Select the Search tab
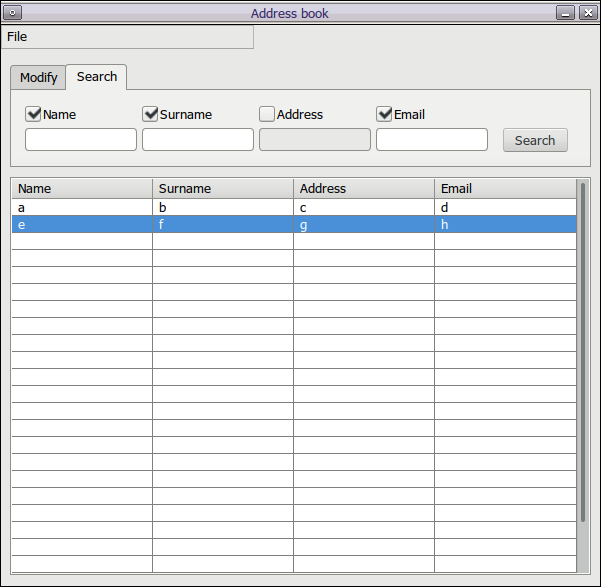 click(x=97, y=77)
